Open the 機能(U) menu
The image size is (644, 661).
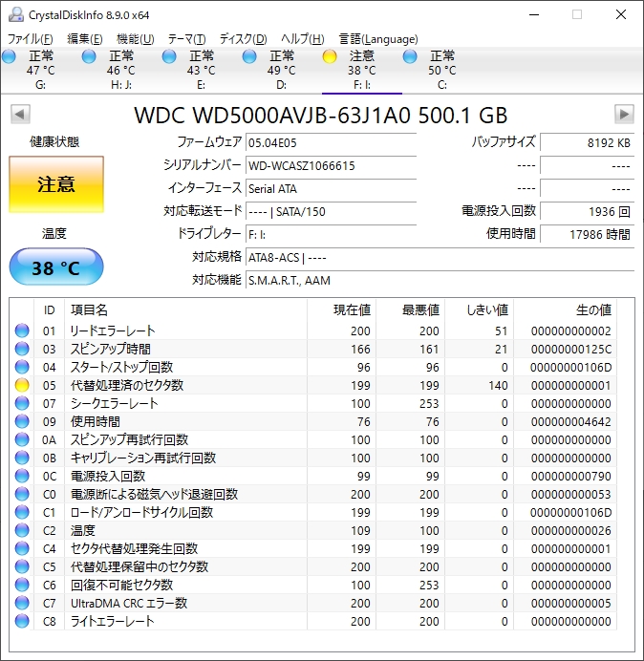(135, 39)
